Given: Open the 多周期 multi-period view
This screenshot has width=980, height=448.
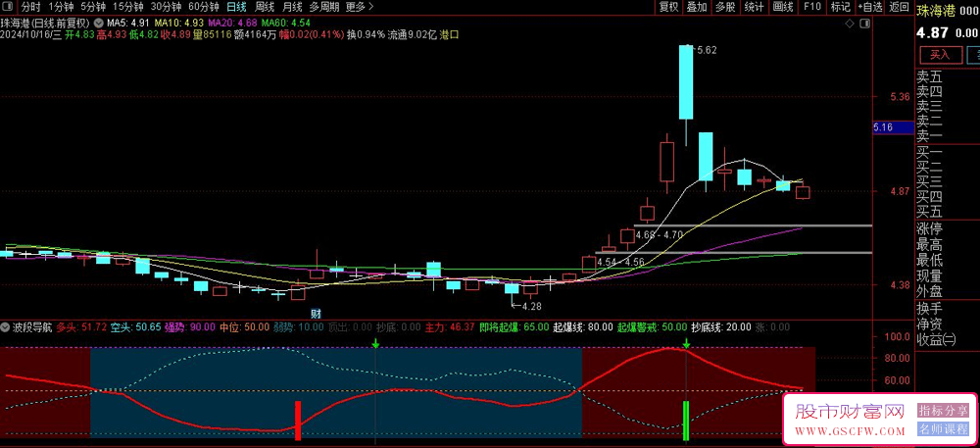Looking at the screenshot, I should pos(323,7).
